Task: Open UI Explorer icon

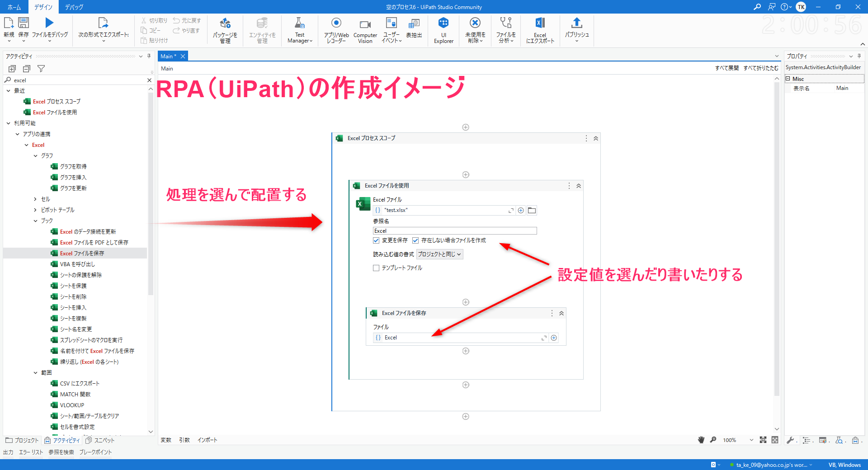Action: 443,23
